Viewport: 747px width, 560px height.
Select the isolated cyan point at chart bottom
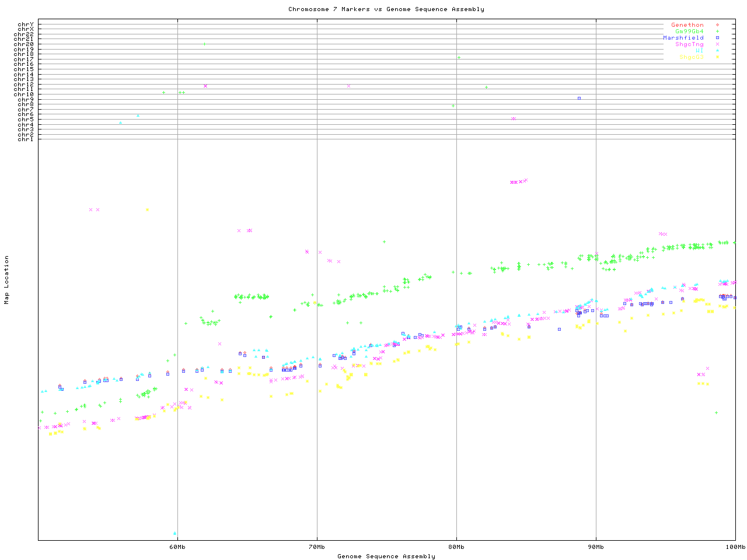point(174,533)
